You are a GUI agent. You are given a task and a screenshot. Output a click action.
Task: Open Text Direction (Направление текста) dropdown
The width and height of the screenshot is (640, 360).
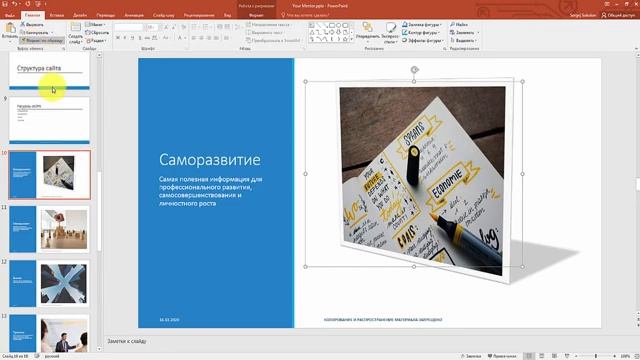pos(268,24)
